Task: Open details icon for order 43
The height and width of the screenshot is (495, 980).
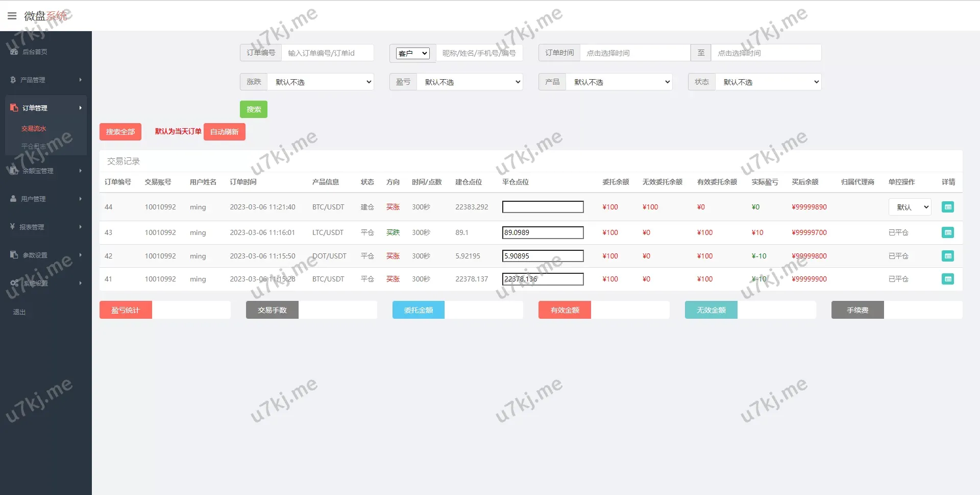Action: point(947,232)
